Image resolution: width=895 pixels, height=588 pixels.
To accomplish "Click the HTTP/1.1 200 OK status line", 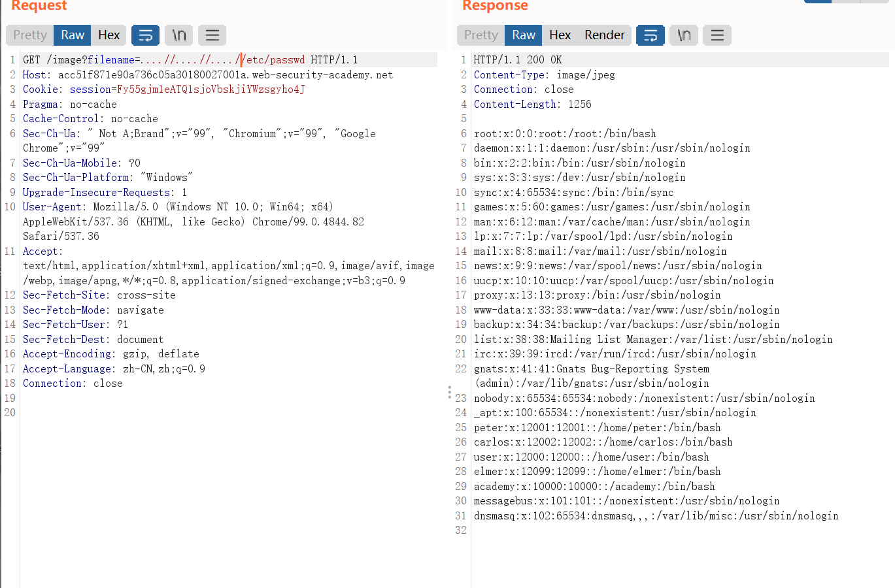I will (x=518, y=60).
